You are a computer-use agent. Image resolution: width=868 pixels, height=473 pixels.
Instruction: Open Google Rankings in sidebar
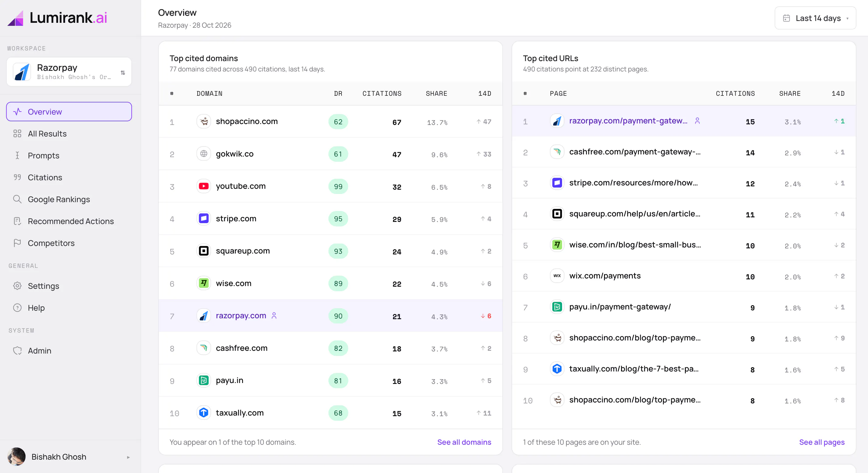point(69,199)
